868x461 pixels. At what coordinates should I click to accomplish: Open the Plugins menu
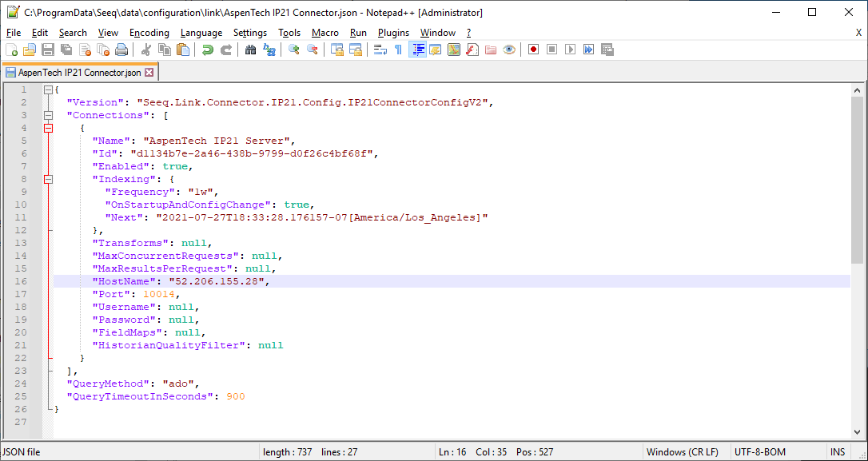pos(393,33)
